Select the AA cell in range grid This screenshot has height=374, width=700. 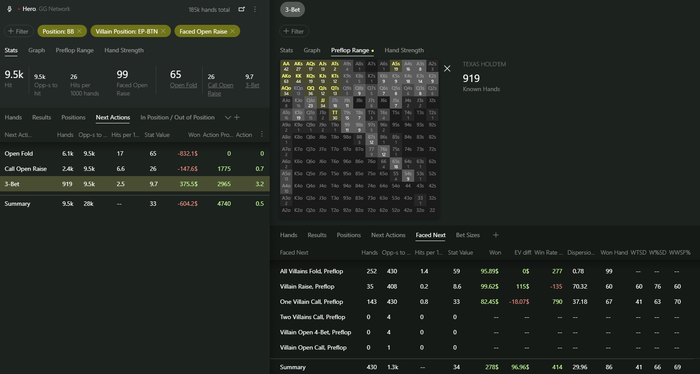click(x=286, y=66)
